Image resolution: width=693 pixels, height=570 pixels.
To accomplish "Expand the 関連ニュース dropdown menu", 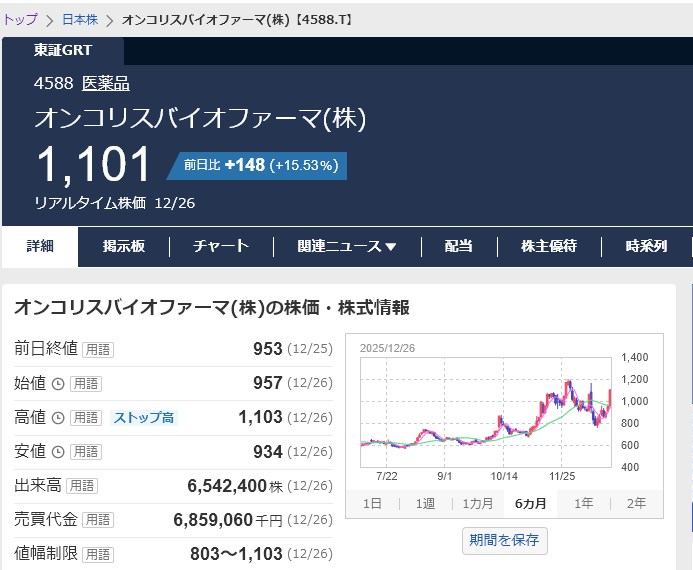I will (346, 246).
